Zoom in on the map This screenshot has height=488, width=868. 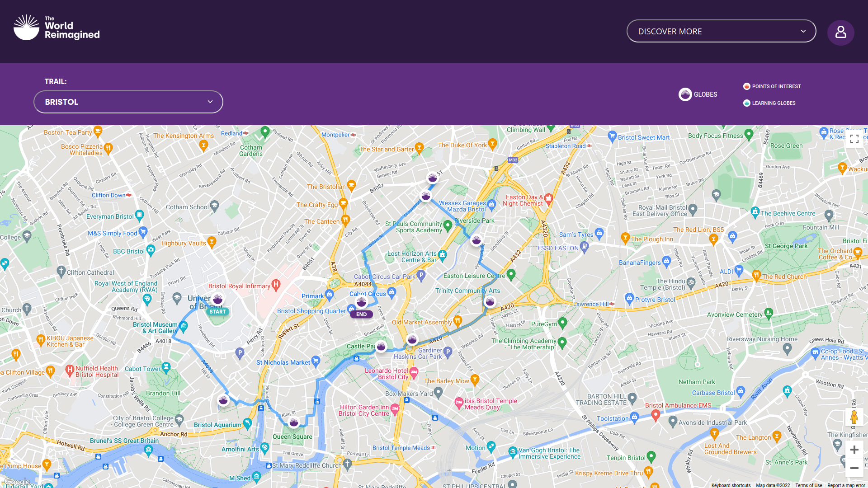tap(854, 450)
